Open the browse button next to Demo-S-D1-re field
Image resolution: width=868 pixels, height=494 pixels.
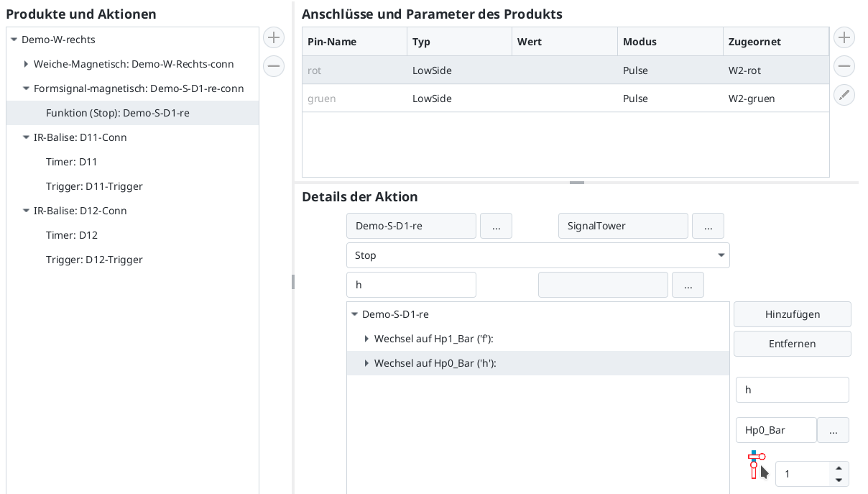496,226
